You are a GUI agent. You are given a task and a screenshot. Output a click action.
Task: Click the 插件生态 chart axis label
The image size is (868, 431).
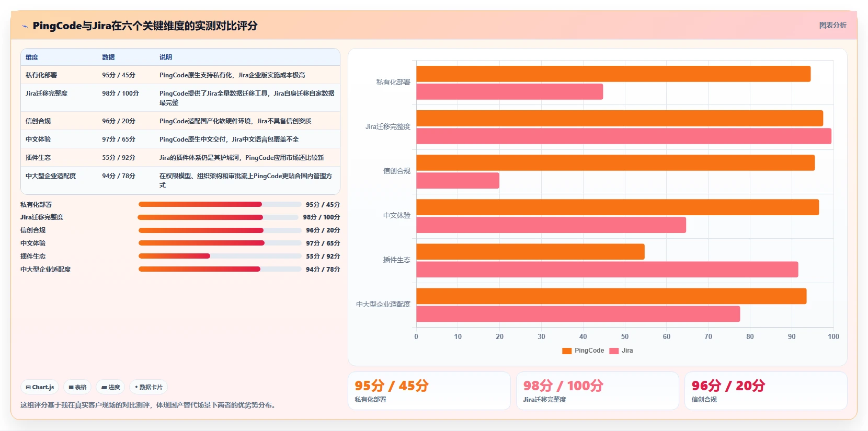[397, 260]
